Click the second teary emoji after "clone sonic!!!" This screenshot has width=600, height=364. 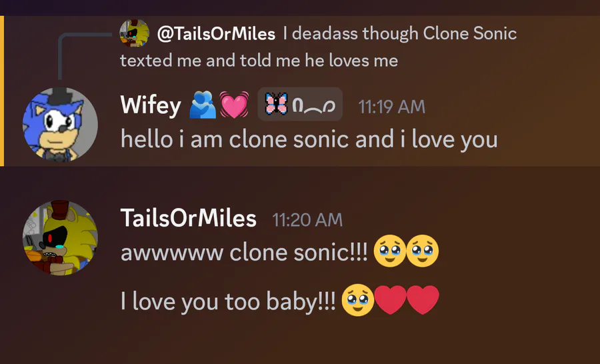[422, 253]
